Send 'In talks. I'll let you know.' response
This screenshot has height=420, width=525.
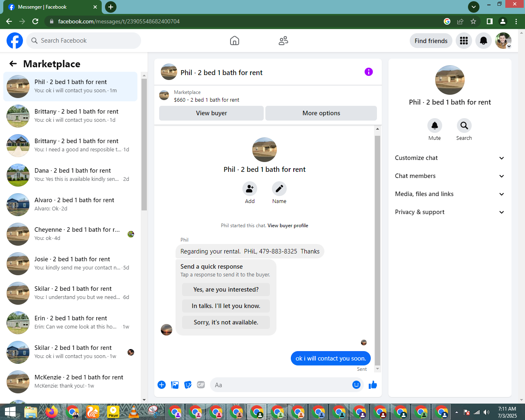coord(226,306)
